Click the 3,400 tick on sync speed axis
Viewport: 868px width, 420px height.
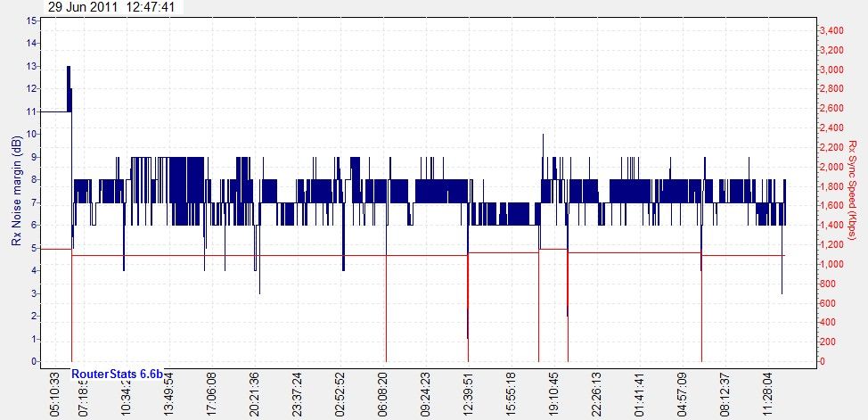[x=833, y=30]
